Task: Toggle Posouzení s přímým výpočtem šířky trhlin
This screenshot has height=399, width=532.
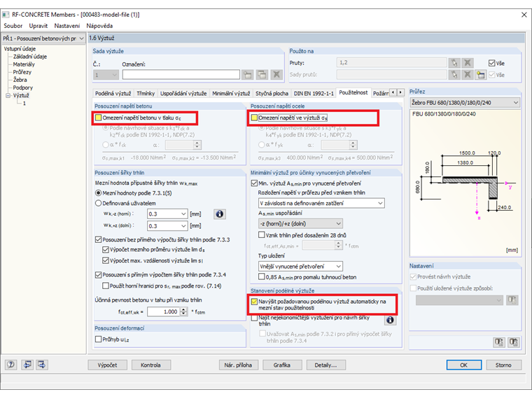Action: tap(99, 274)
